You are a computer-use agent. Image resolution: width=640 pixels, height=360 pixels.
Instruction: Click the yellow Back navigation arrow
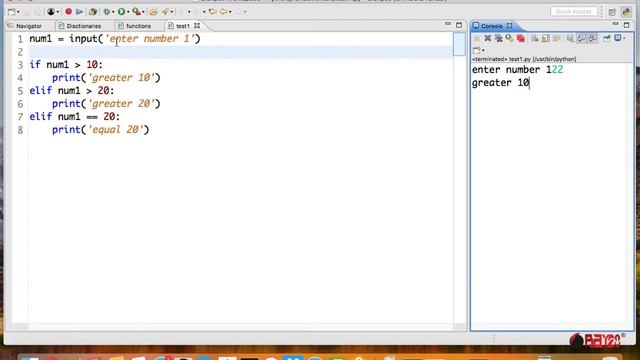click(212, 12)
